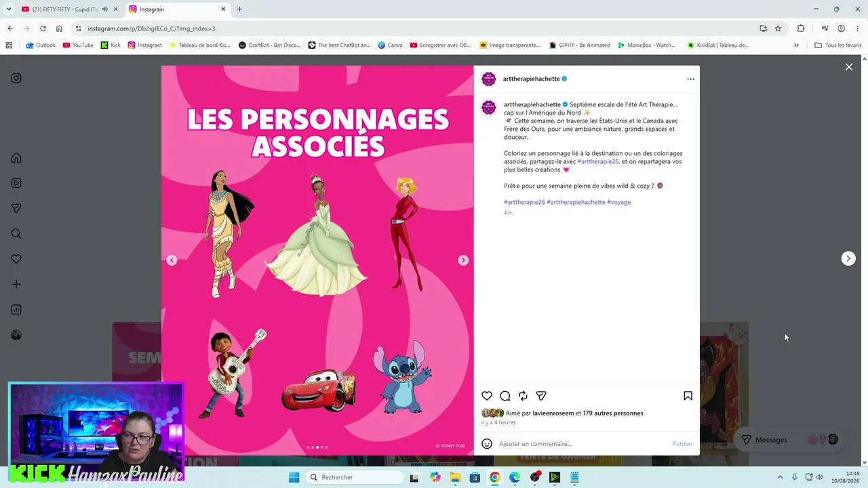Screen dimensions: 868x488
Task: Mute the FIFTY FIFTY YouTube tab audio
Action: pos(104,9)
